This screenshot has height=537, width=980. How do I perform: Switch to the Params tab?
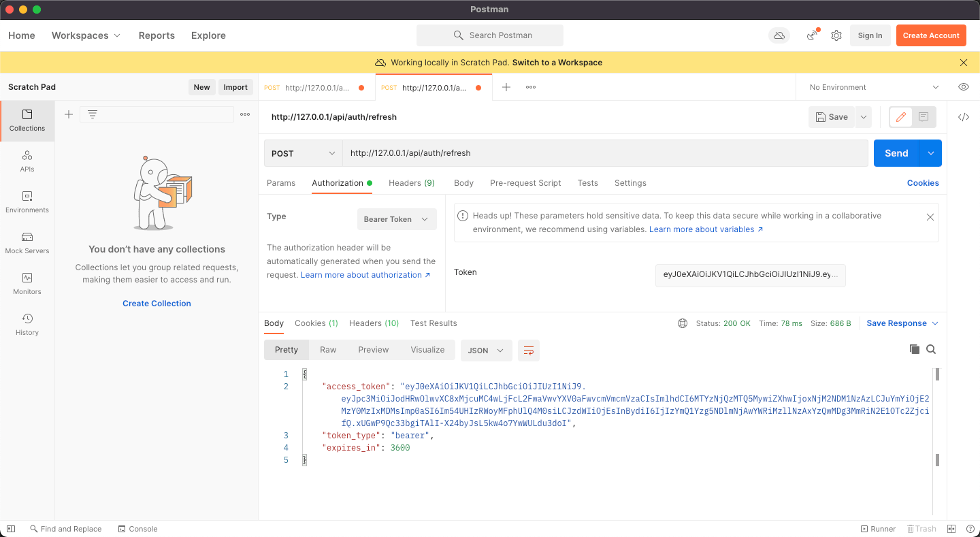pos(281,183)
